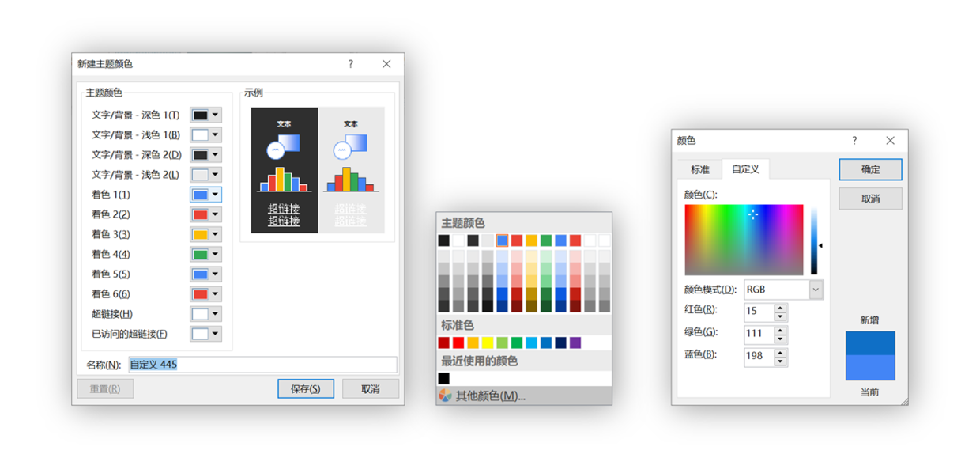Click the luminance slider bar
Image resolution: width=980 pixels, height=458 pixels.
(814, 240)
